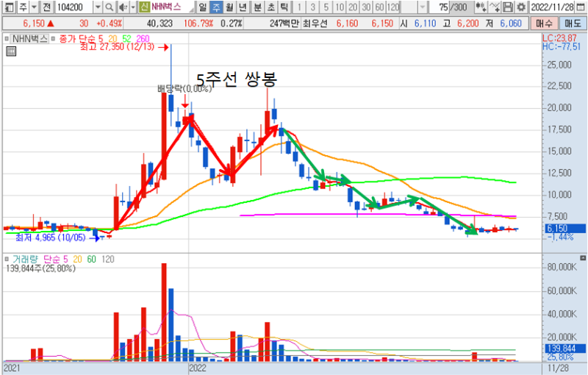Viewport: 588px width, 375px height.
Task: Click the LC:23,87 indicator text
Action: pyautogui.click(x=559, y=38)
